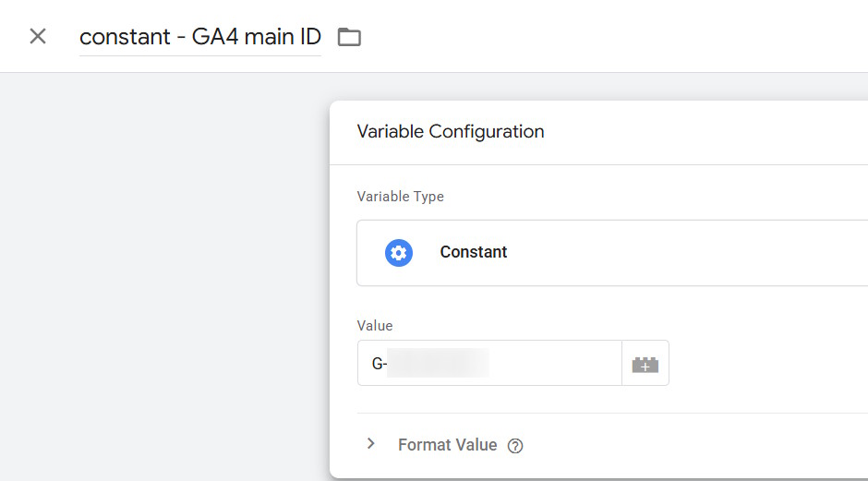Click the Variable Configuration heading
This screenshot has height=481, width=868.
pyautogui.click(x=451, y=132)
